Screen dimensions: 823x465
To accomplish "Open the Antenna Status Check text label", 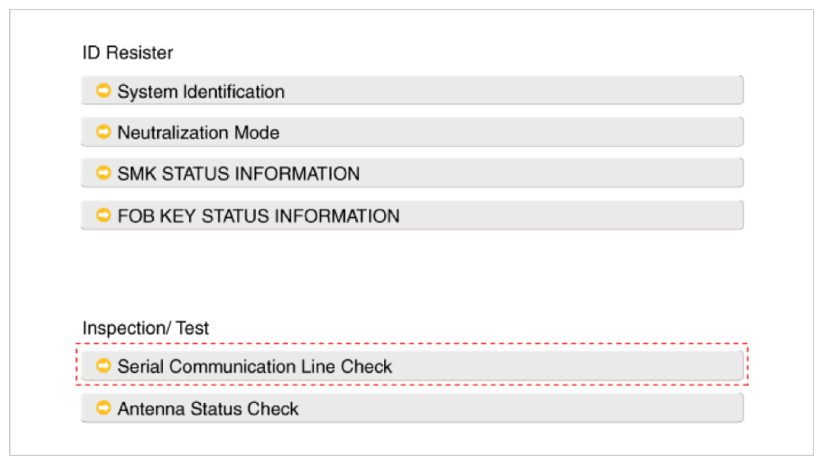I will pyautogui.click(x=208, y=409).
